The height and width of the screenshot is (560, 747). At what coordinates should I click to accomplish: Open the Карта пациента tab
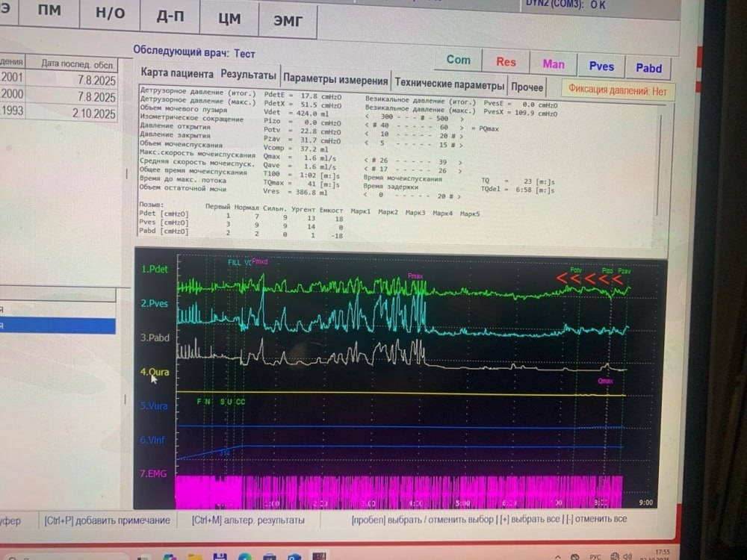tap(177, 73)
